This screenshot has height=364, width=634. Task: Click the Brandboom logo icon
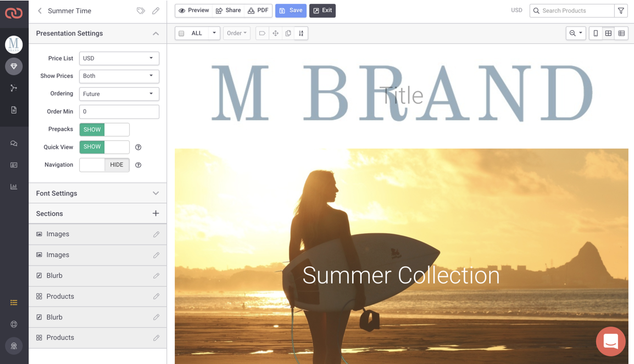pos(14,13)
